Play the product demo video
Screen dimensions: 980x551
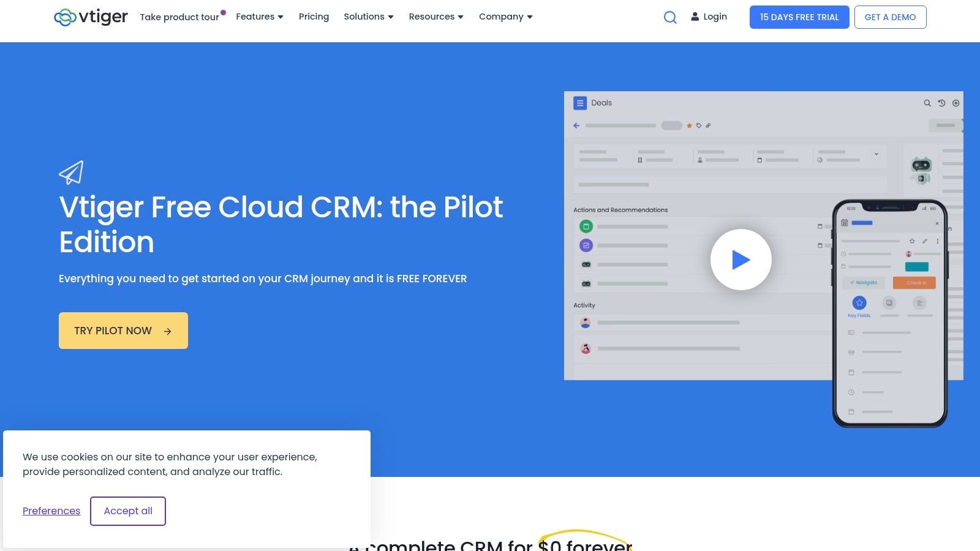point(741,259)
